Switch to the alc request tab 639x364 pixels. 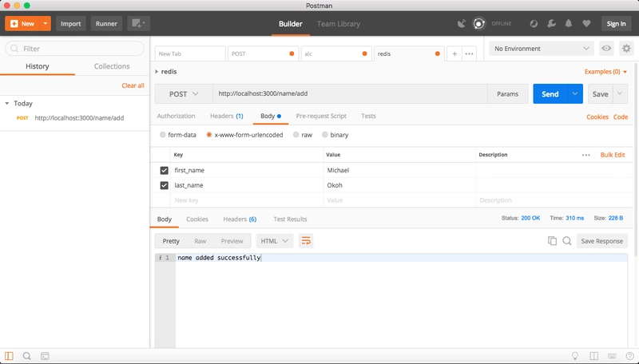coord(336,53)
